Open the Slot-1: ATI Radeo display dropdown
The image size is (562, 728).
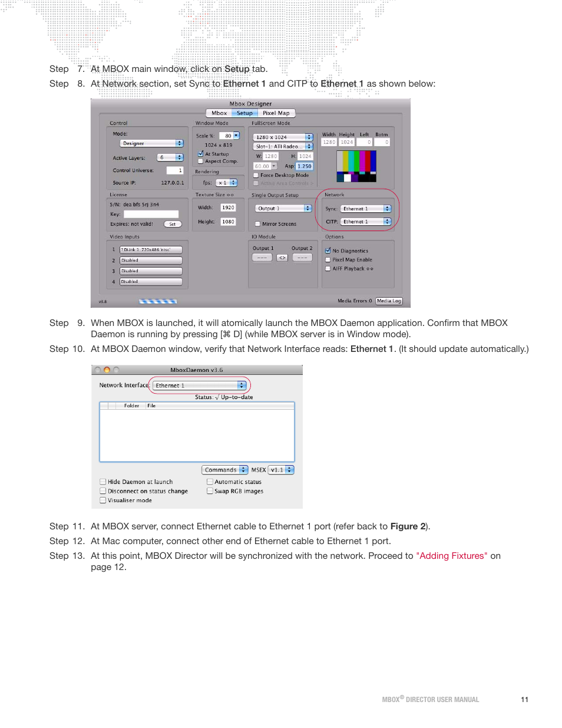283,146
